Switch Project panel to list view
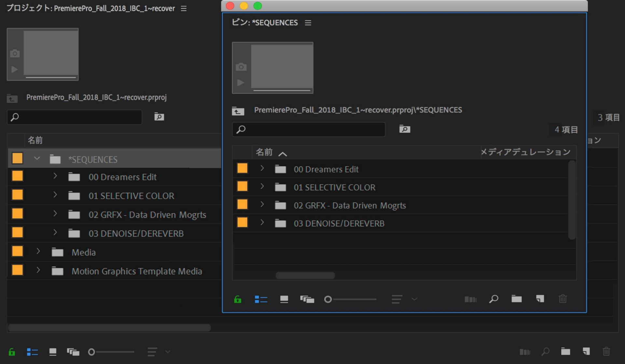 pyautogui.click(x=32, y=352)
